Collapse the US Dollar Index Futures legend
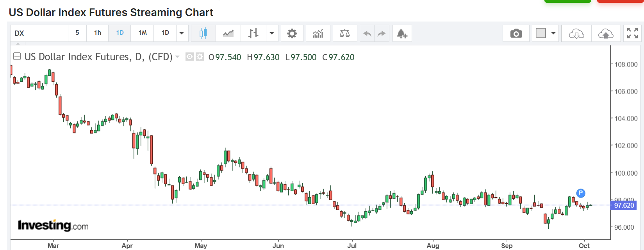Viewport: 644px width, 250px height. (x=17, y=57)
